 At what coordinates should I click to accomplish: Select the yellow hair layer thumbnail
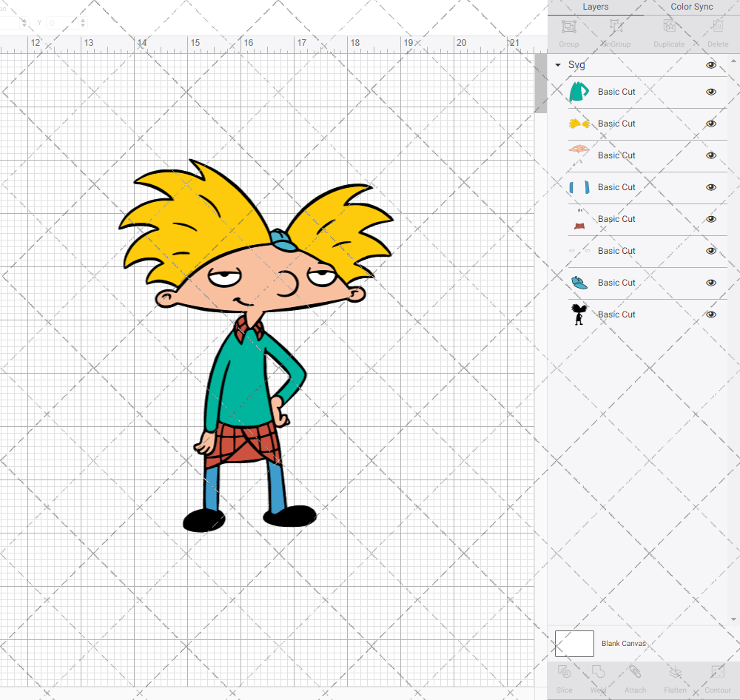pyautogui.click(x=579, y=124)
